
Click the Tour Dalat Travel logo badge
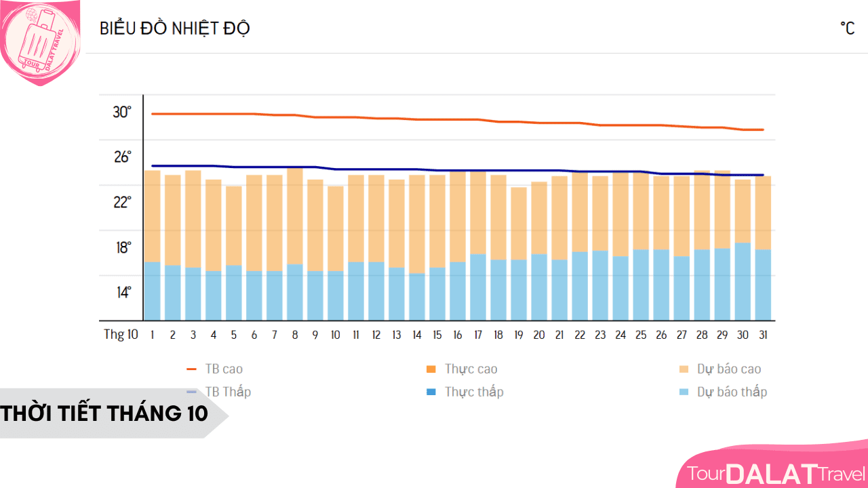coord(41,42)
